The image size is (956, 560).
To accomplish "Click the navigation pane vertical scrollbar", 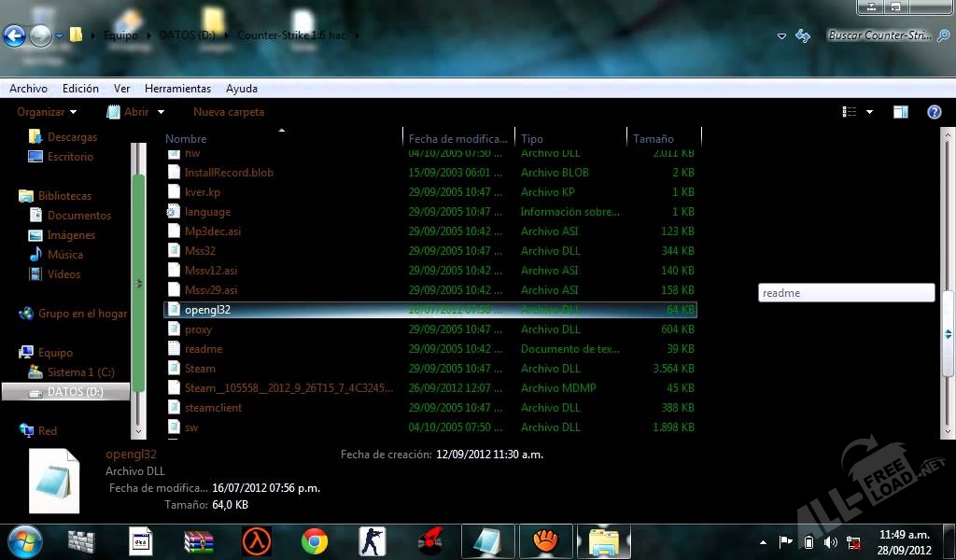I will 138,280.
